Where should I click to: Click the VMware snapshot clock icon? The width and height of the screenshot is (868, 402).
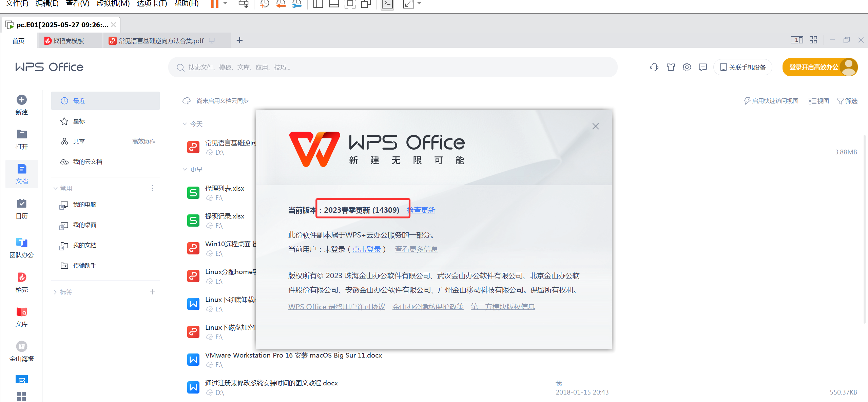point(264,4)
